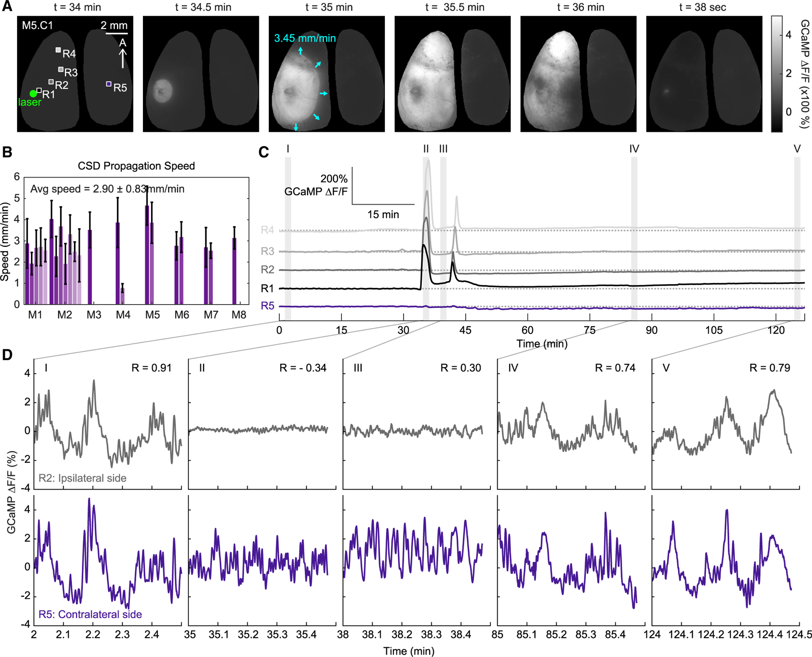The image size is (812, 657).
Task: Click the M4 axis label in bar chart
Action: pyautogui.click(x=123, y=315)
